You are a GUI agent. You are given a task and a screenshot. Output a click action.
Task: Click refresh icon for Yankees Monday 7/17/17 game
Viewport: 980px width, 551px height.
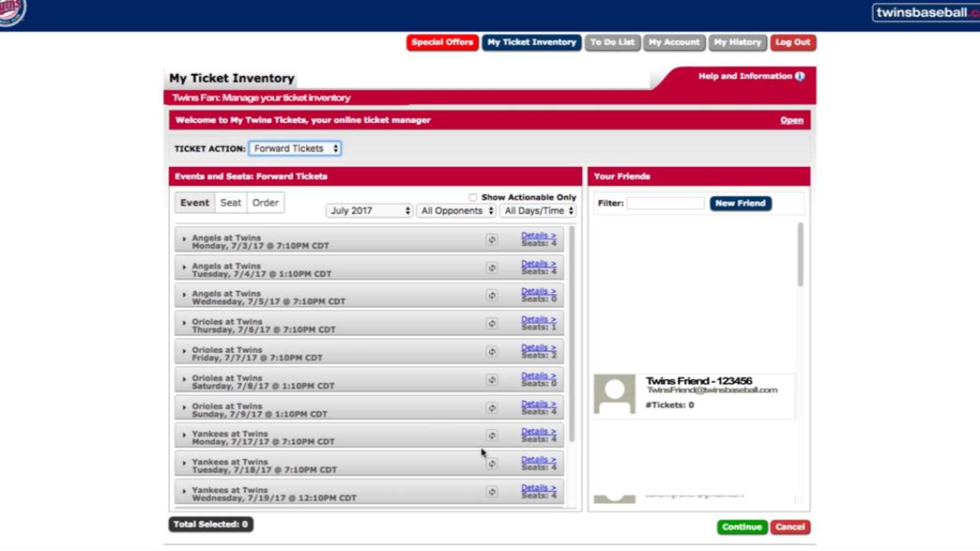coord(492,435)
